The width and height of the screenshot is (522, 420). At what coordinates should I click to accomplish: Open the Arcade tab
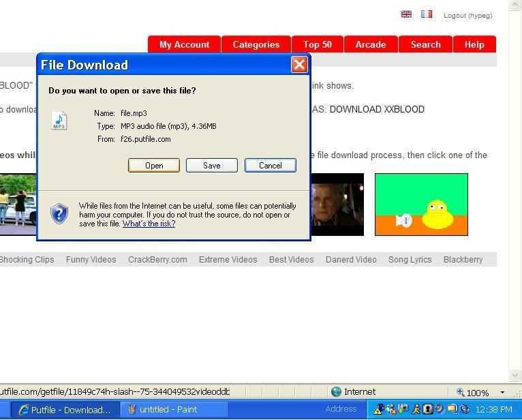(x=370, y=44)
